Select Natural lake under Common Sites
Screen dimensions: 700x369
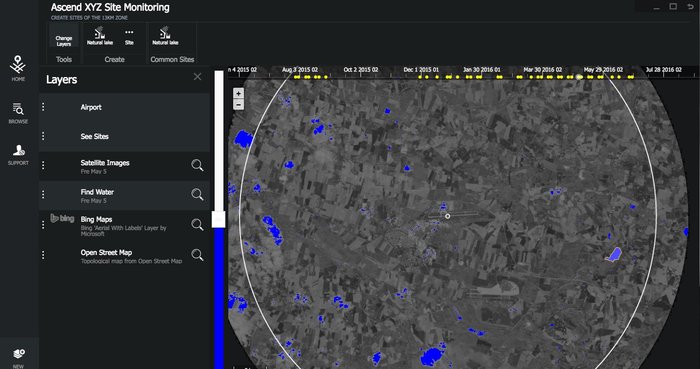[165, 36]
